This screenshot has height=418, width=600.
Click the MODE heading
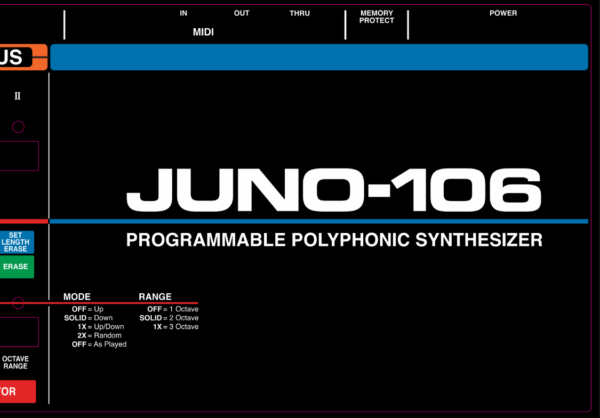[77, 297]
